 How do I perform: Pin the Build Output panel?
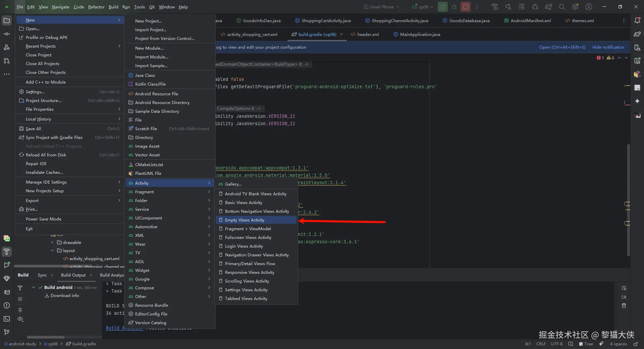(20, 310)
